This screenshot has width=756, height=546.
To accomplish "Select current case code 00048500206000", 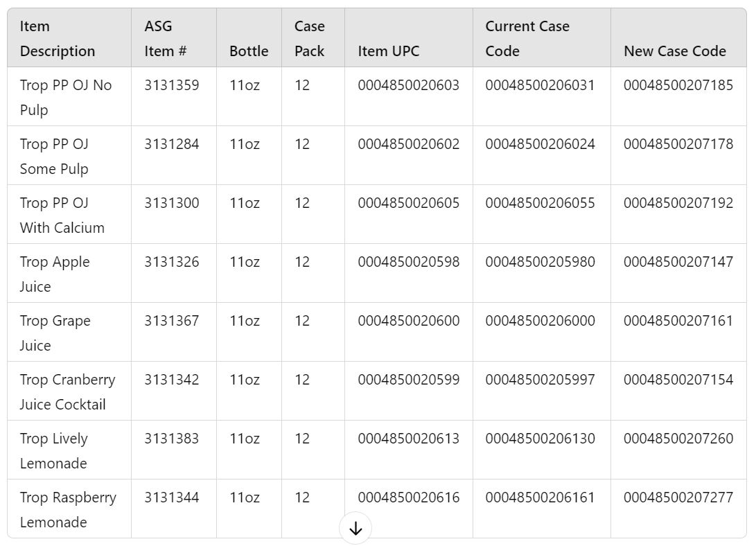I will coord(540,321).
